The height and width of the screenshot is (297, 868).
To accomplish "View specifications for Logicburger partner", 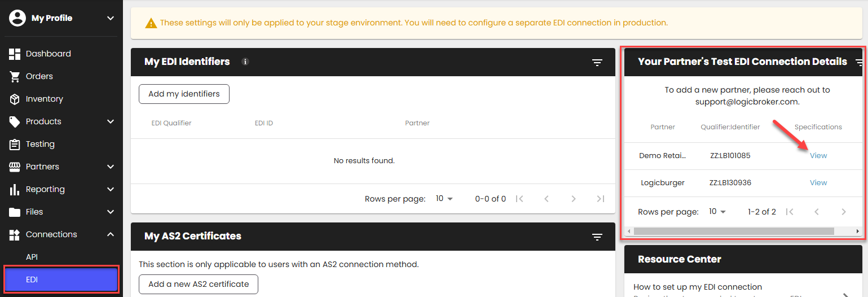I will pyautogui.click(x=818, y=182).
